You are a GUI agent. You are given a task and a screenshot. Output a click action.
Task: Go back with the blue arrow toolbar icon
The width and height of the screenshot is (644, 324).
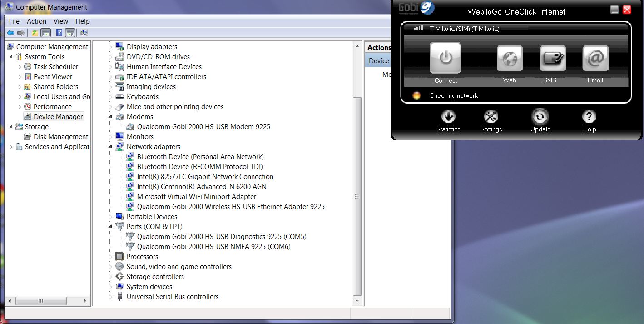(x=10, y=33)
